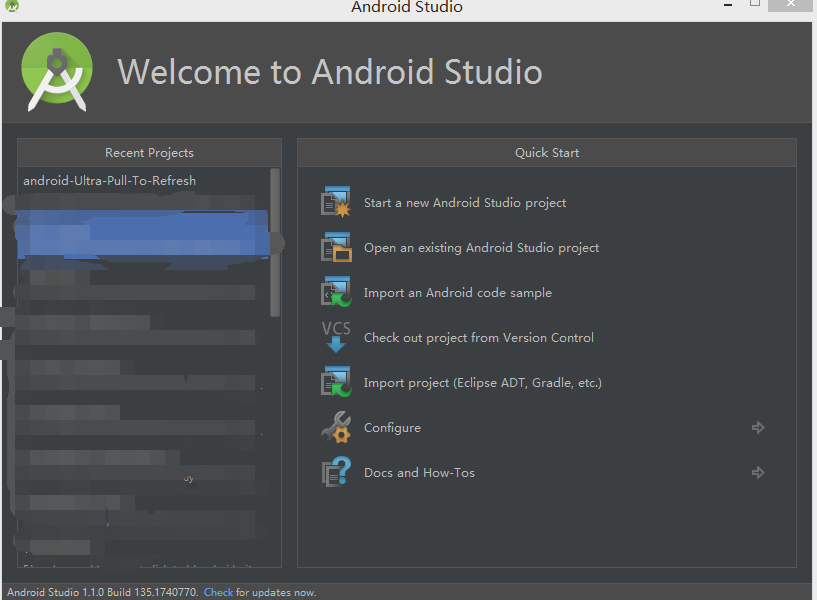Select the blue highlighted recent project row
Image resolution: width=817 pixels, height=600 pixels.
point(143,235)
